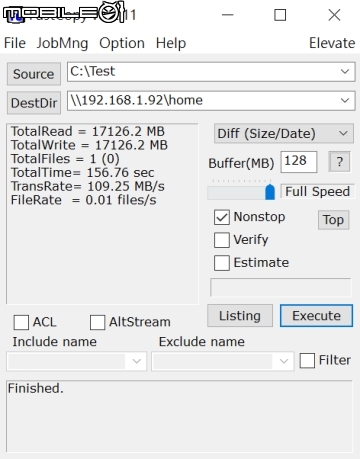Image resolution: width=360 pixels, height=459 pixels.
Task: Expand the Source path history dropdown
Action: pos(345,71)
